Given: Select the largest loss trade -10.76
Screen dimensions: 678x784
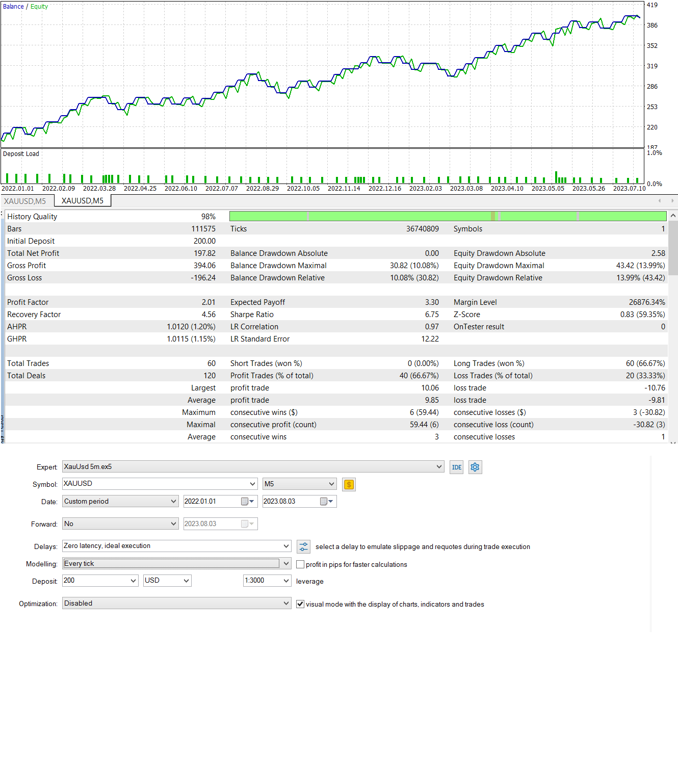Looking at the screenshot, I should 655,388.
